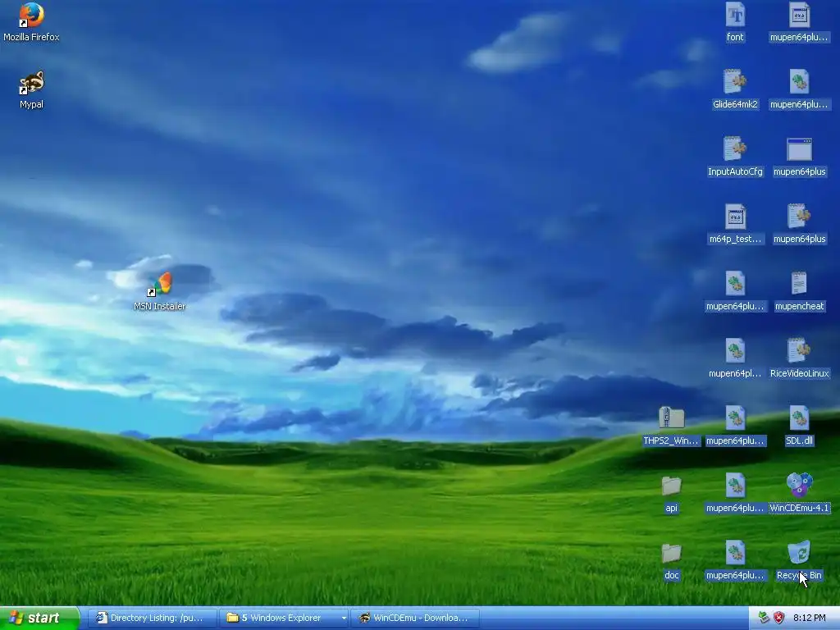
Task: Switch to WinCDEmu - Downloa... taskbar window
Action: 414,619
